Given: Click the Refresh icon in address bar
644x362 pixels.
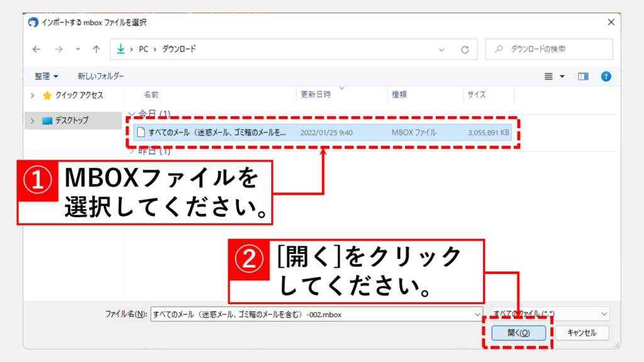Looking at the screenshot, I should tap(465, 49).
